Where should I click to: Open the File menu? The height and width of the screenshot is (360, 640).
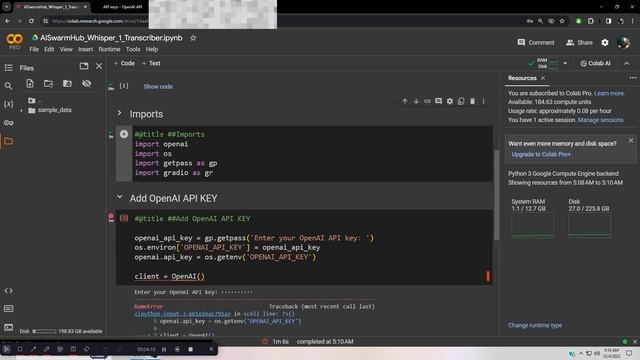coord(34,49)
